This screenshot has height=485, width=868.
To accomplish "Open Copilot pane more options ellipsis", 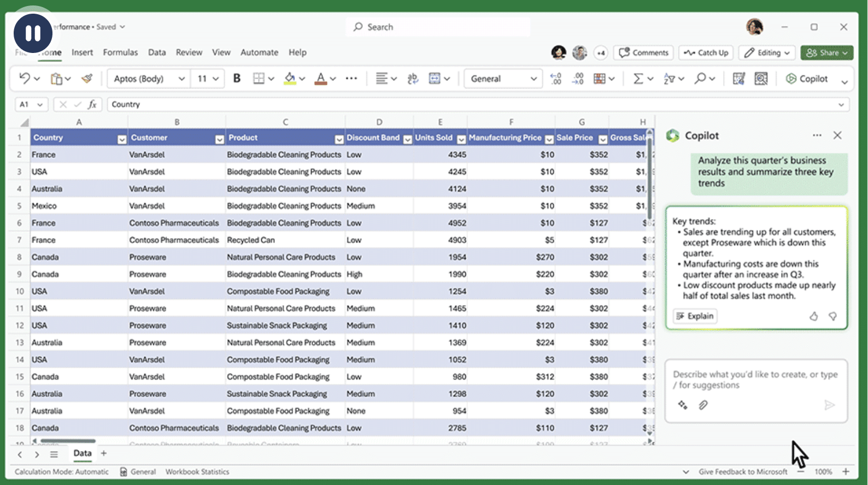I will tap(817, 135).
